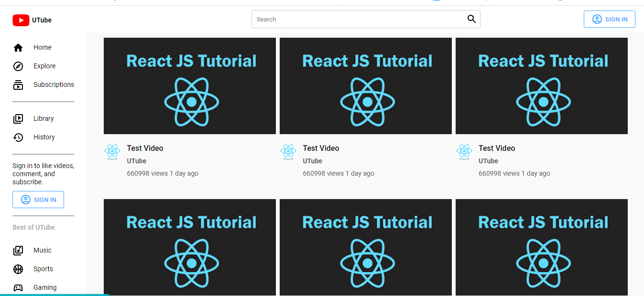Viewport: 644px width, 296px height.
Task: Click SIGN IN button in the sidebar
Action: pos(38,200)
